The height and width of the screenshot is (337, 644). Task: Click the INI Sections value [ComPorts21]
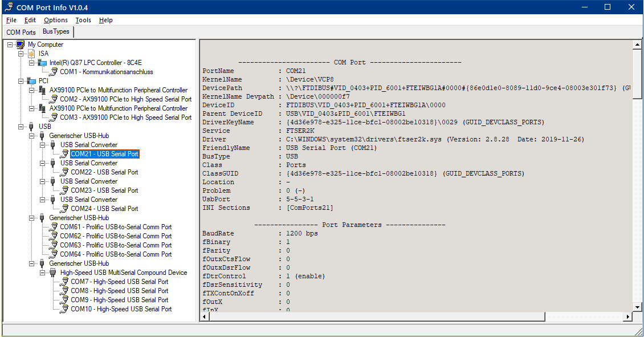309,208
